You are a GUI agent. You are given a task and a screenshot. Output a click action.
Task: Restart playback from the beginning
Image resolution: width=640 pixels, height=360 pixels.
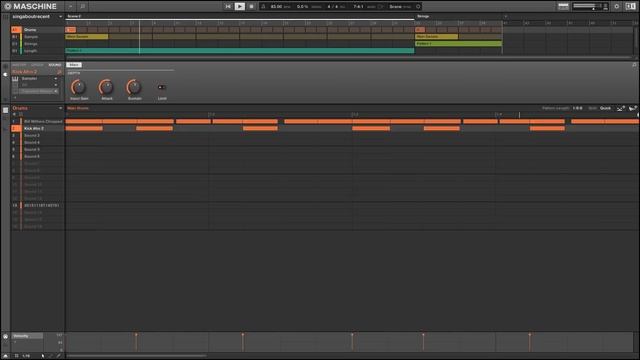pyautogui.click(x=228, y=7)
